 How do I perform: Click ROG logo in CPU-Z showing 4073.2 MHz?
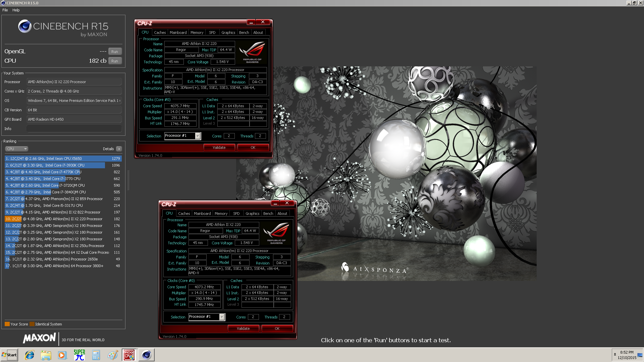pyautogui.click(x=276, y=233)
